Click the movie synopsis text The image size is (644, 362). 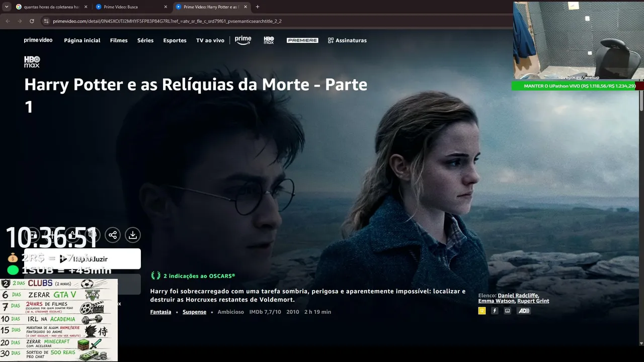pos(308,295)
